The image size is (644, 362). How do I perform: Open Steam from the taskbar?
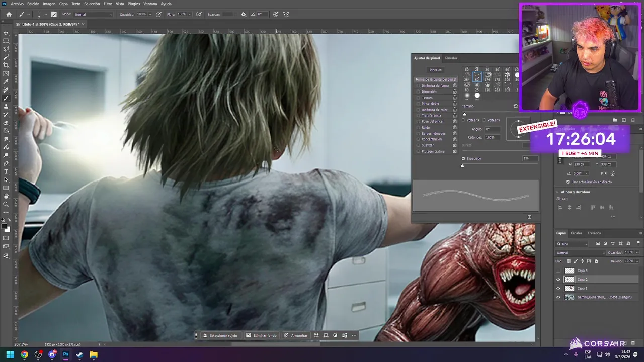click(79, 354)
